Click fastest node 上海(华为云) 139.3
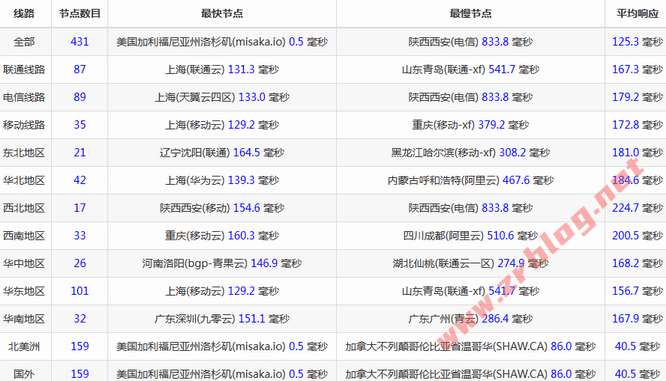This screenshot has width=666, height=381. tap(222, 180)
